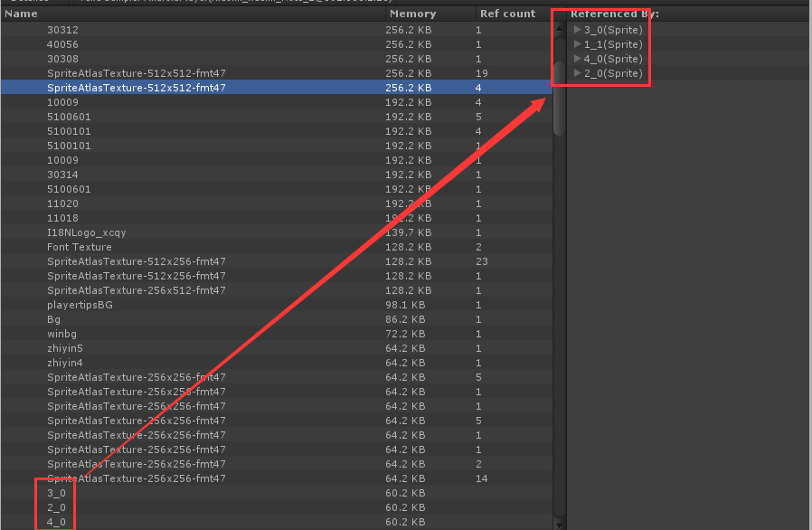Click the vertical scrollbar thumb of the asset list
The image size is (812, 530).
[x=560, y=99]
